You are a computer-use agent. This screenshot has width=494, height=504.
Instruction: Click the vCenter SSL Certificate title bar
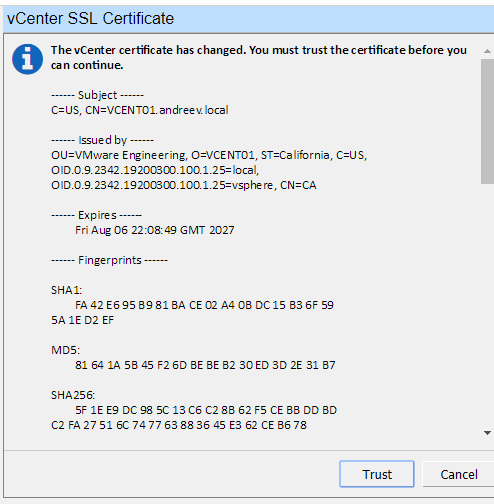(x=248, y=19)
